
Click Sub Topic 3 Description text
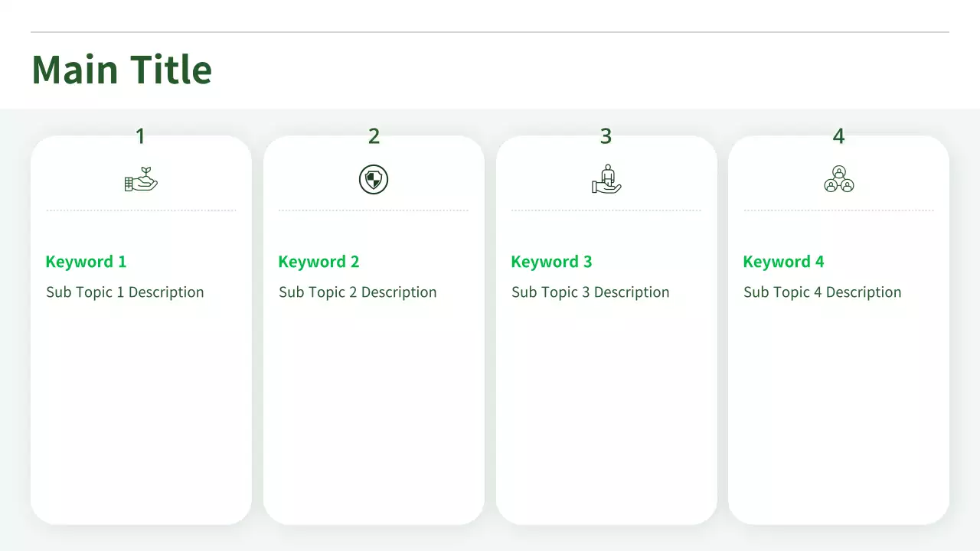(590, 292)
